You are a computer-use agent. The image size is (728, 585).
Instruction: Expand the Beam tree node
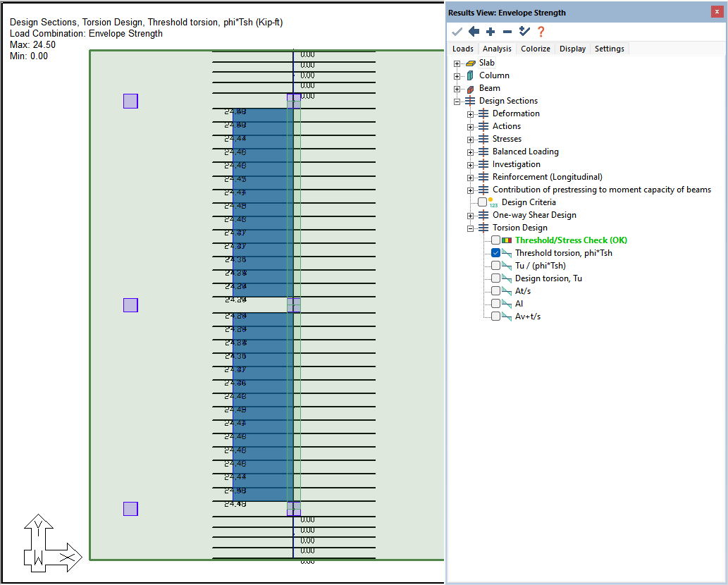tap(457, 88)
